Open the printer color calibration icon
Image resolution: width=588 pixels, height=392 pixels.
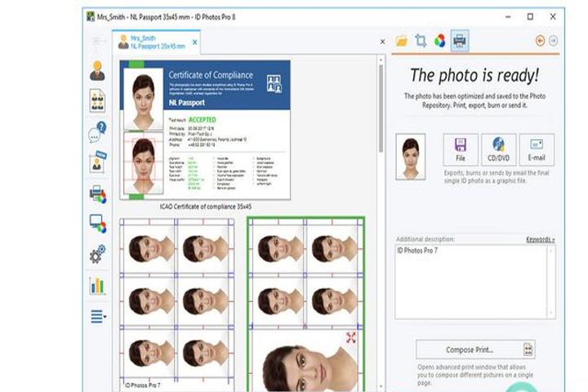98,194
